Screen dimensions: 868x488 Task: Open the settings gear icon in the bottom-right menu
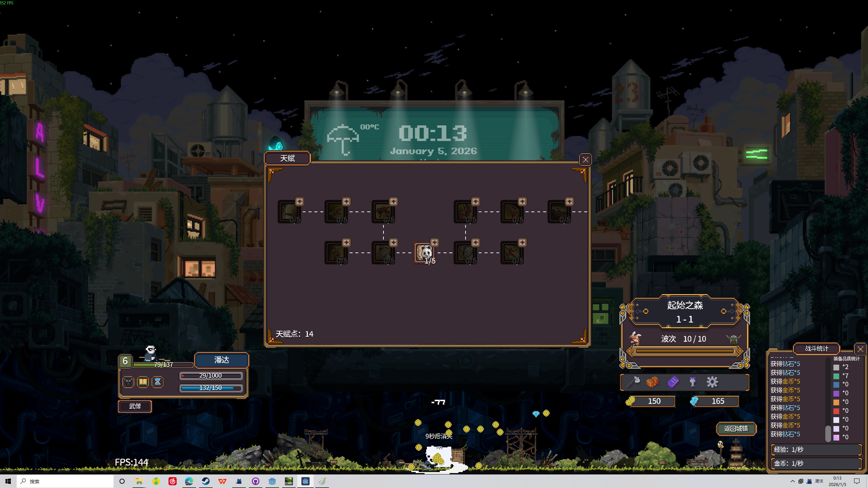pyautogui.click(x=712, y=382)
